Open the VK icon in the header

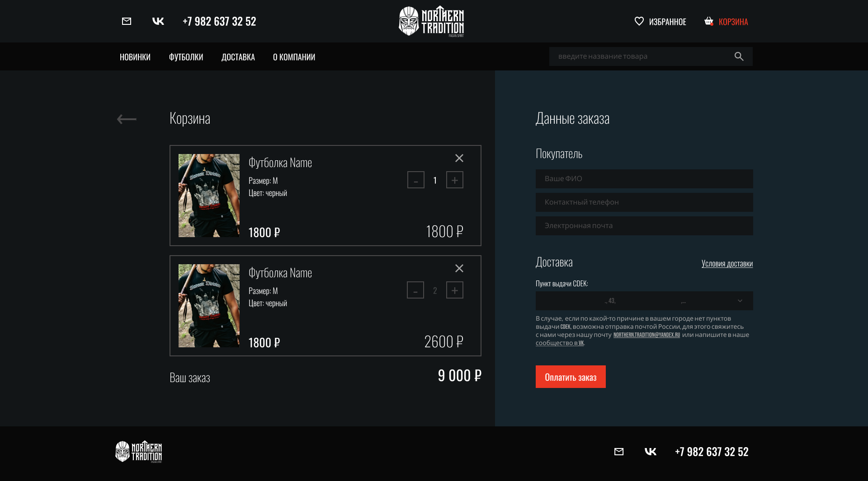tap(158, 21)
